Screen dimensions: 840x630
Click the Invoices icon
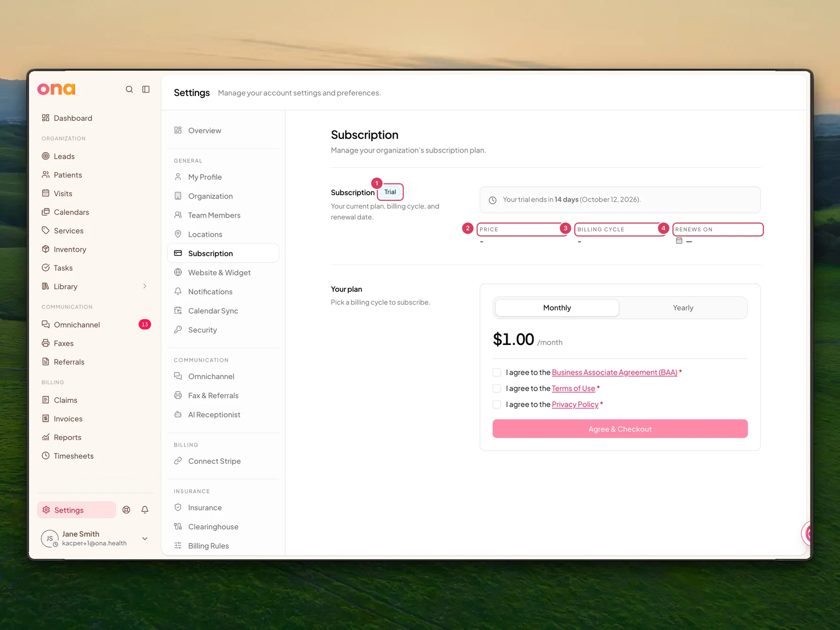tap(45, 418)
